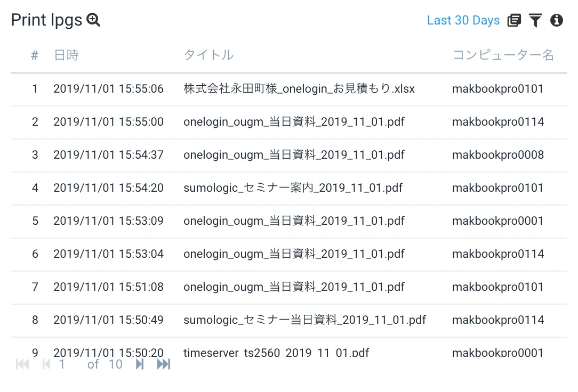Click onelogin_ougm pdf title in row 6

(x=294, y=254)
